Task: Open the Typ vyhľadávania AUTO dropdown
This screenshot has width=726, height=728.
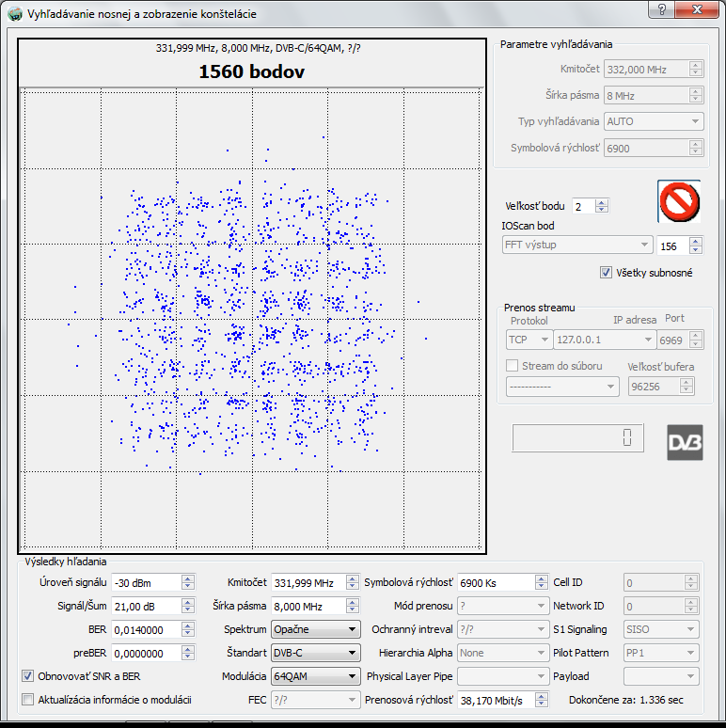Action: click(654, 121)
